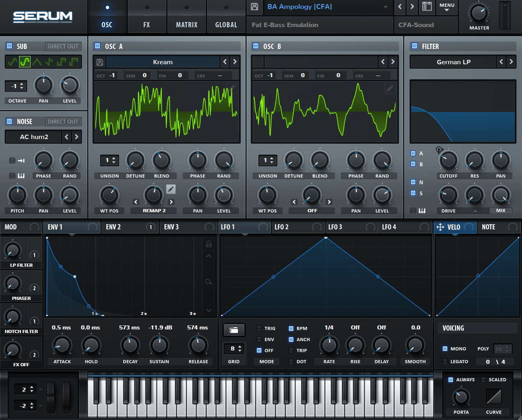Click the filter CUTOFF knob
The height and width of the screenshot is (420, 522).
pyautogui.click(x=448, y=160)
